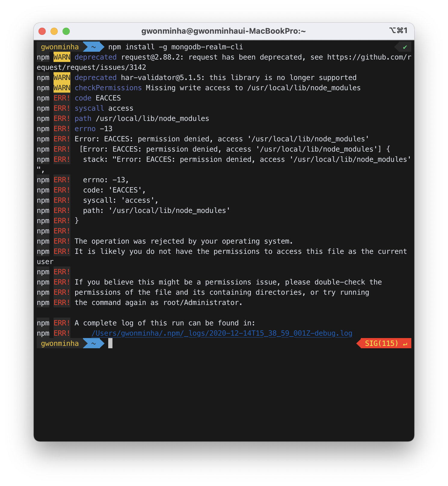The height and width of the screenshot is (486, 448).
Task: Click 'code EACCES' error line
Action: pyautogui.click(x=98, y=98)
